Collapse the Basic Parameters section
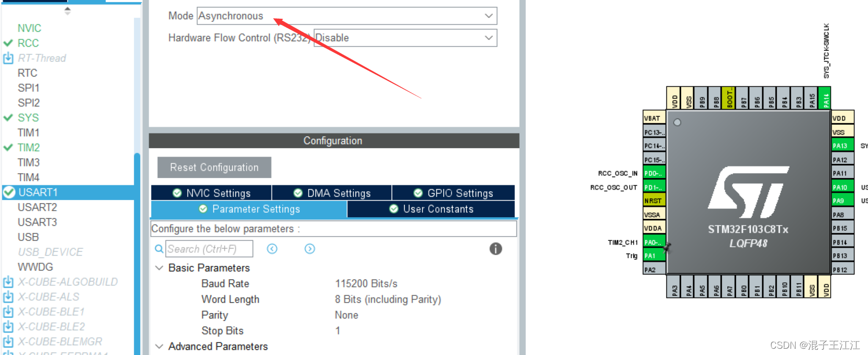The width and height of the screenshot is (868, 355). (x=159, y=268)
